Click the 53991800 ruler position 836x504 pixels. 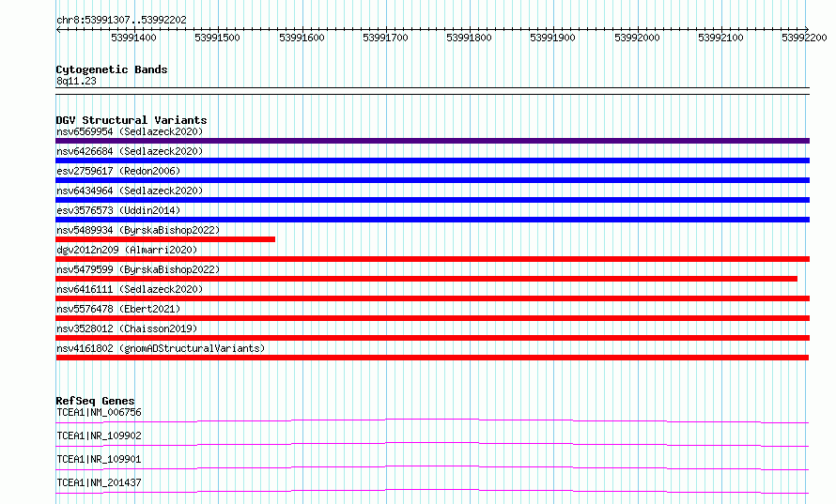click(469, 38)
